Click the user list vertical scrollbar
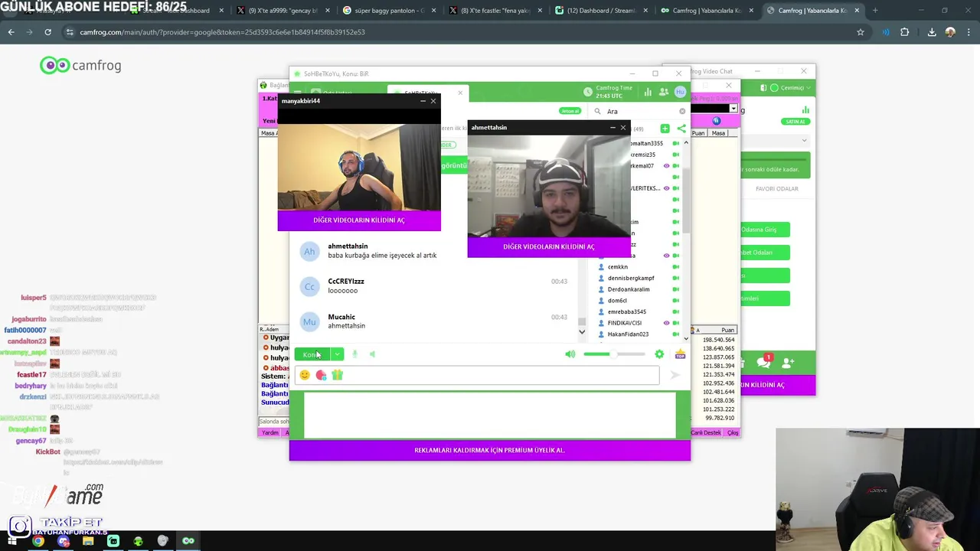Image resolution: width=980 pixels, height=551 pixels. click(686, 199)
